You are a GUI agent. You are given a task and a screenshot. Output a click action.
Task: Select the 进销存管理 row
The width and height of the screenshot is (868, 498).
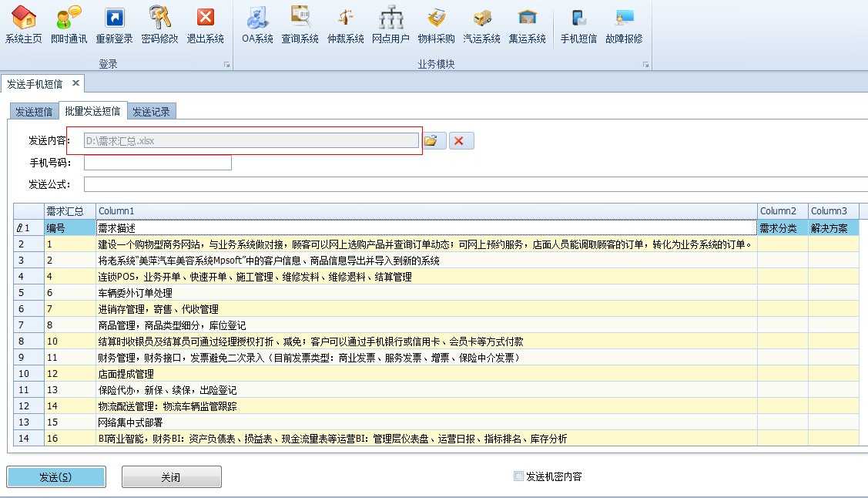click(x=426, y=308)
